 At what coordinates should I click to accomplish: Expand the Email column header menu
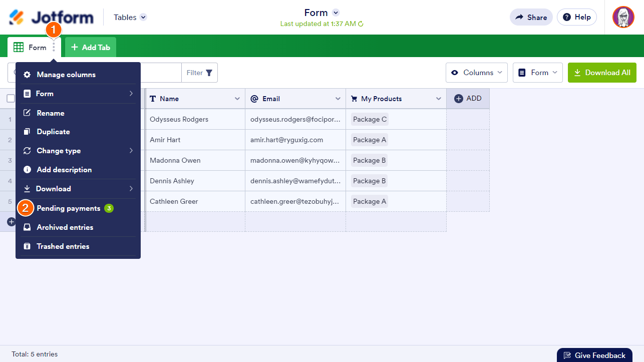coord(338,99)
